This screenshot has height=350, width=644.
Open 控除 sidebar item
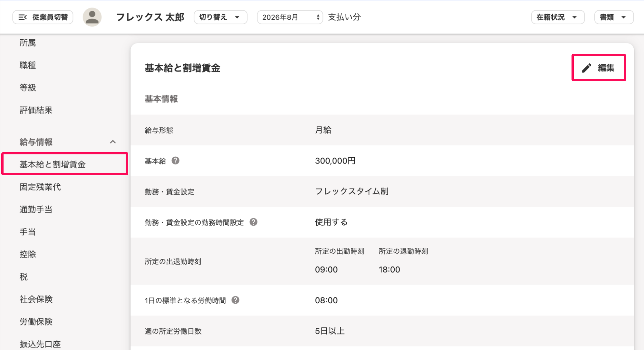[x=28, y=254]
